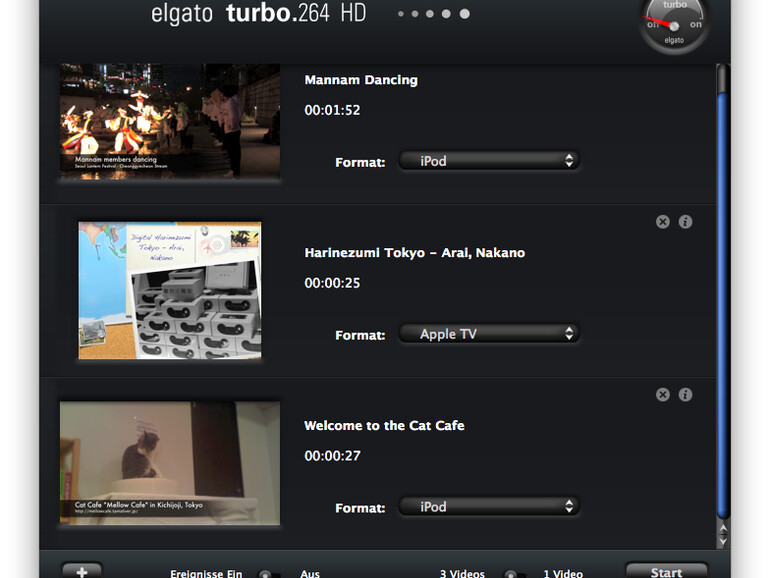The width and height of the screenshot is (770, 578).
Task: Click the 'Aus' label in bottom bar
Action: pyautogui.click(x=310, y=573)
